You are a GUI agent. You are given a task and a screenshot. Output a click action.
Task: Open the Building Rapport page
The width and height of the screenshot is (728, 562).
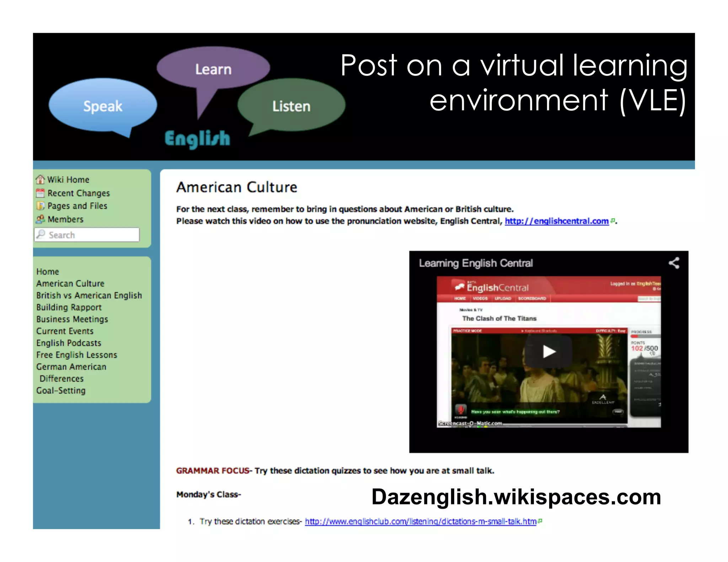click(x=69, y=307)
